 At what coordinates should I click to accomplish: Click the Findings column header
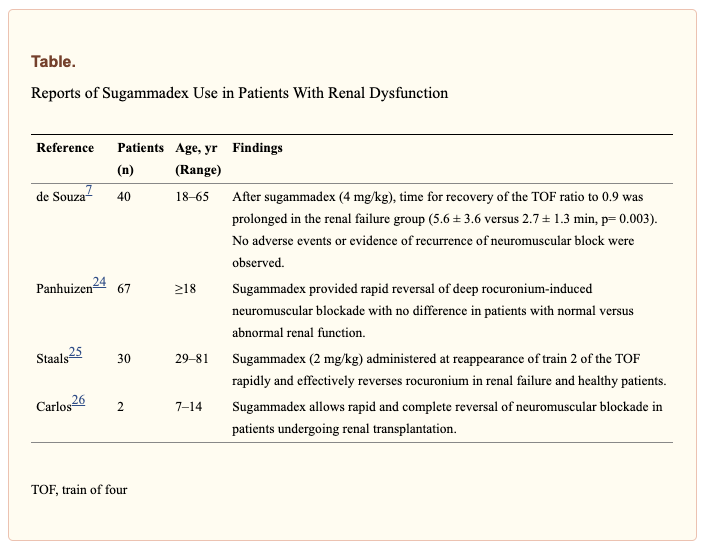[x=257, y=148]
